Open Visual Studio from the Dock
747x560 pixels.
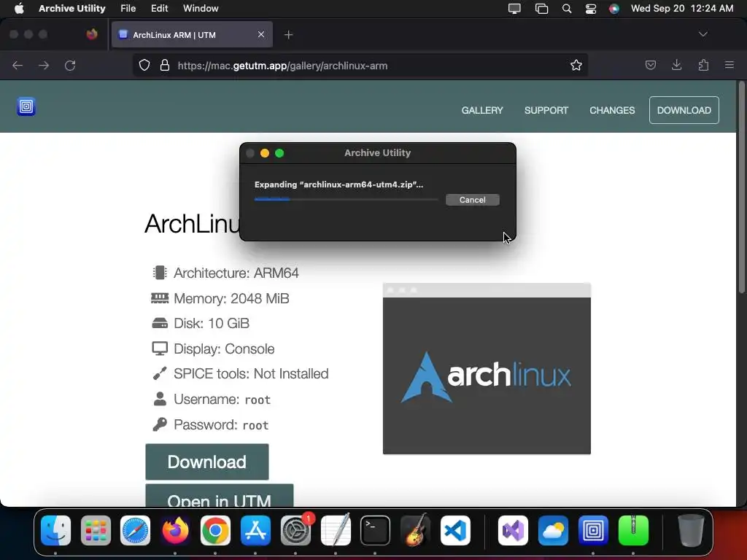[x=513, y=530]
